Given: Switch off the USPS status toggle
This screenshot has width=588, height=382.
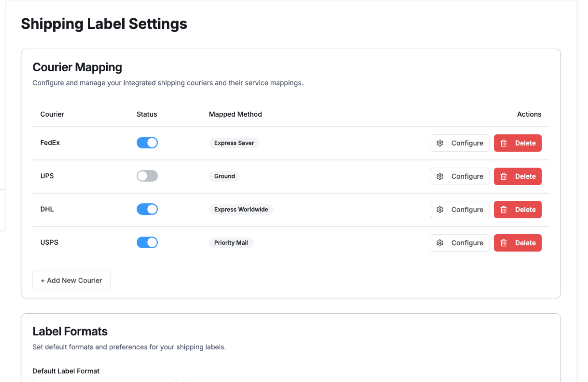Looking at the screenshot, I should 147,242.
